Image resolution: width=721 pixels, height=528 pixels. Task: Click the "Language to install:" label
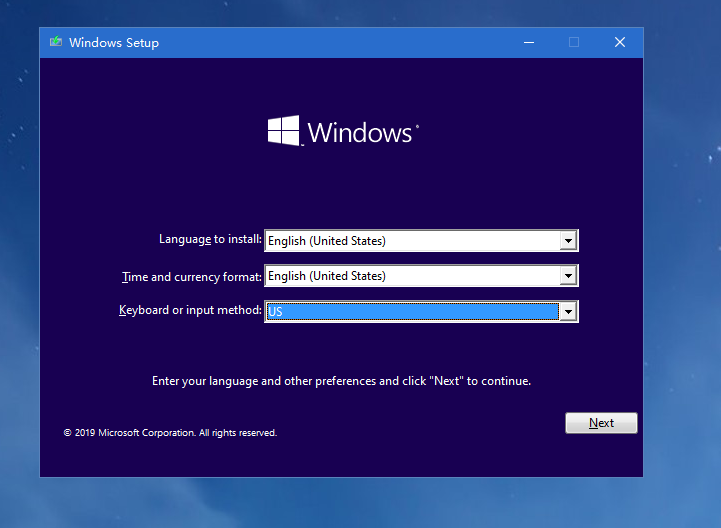click(x=210, y=240)
